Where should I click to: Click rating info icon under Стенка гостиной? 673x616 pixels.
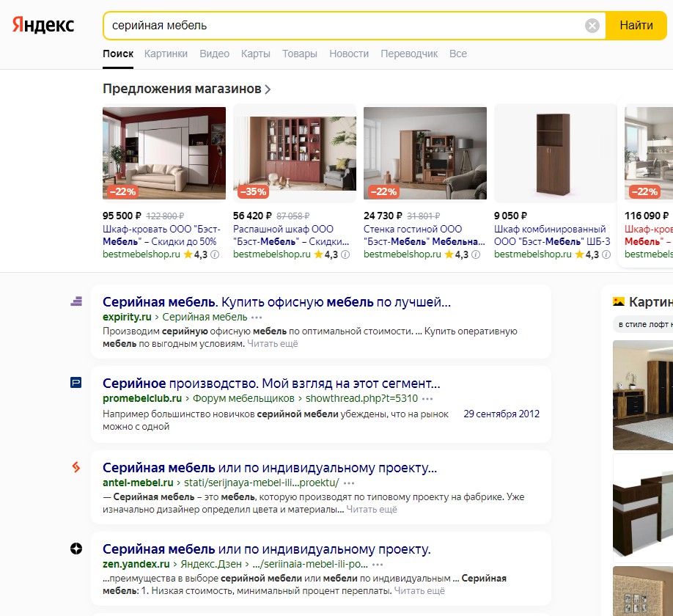click(476, 254)
